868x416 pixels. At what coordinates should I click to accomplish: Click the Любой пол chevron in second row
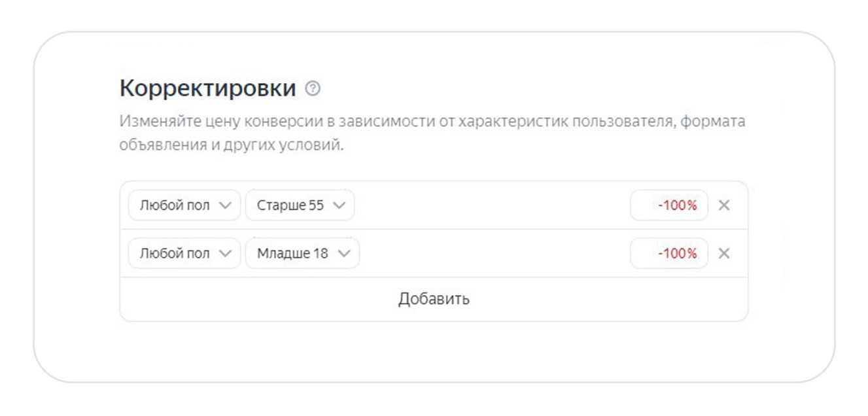[225, 254]
